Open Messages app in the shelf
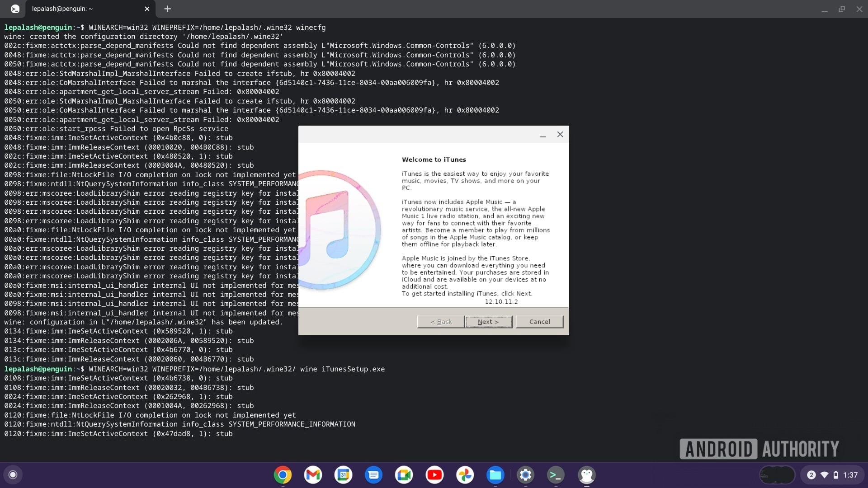This screenshot has height=488, width=868. tap(373, 475)
